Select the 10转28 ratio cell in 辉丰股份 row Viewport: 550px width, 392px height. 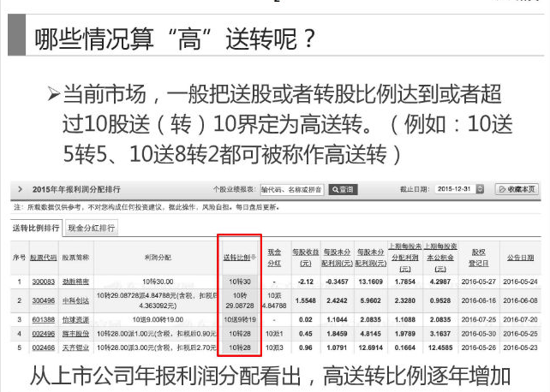tap(240, 334)
